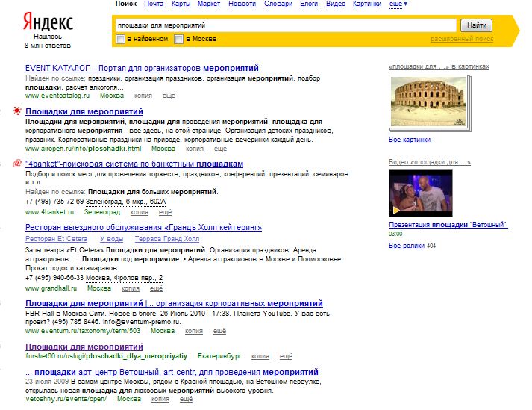
Task: Expand the 'ещё' services dropdown in top navigation
Action: click(398, 4)
